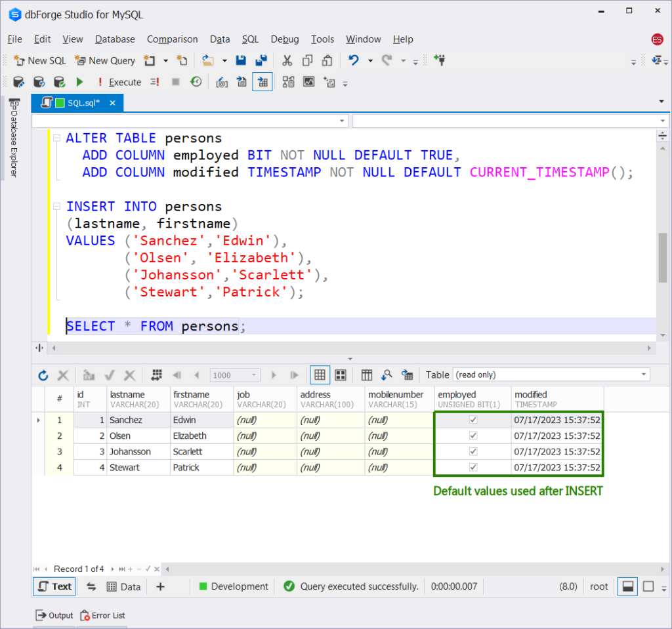
Task: Click the Open file folder icon
Action: pyautogui.click(x=208, y=61)
